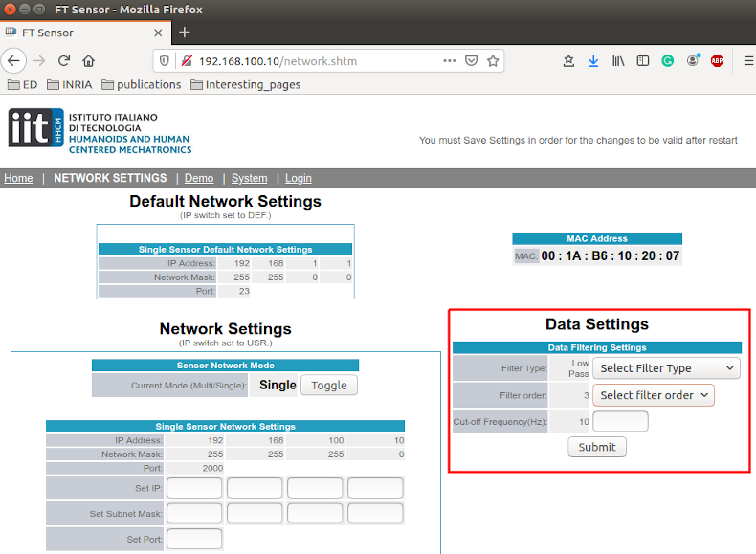Open the Firefox hamburger menu
Viewport: 756px width, 554px height.
tap(747, 60)
